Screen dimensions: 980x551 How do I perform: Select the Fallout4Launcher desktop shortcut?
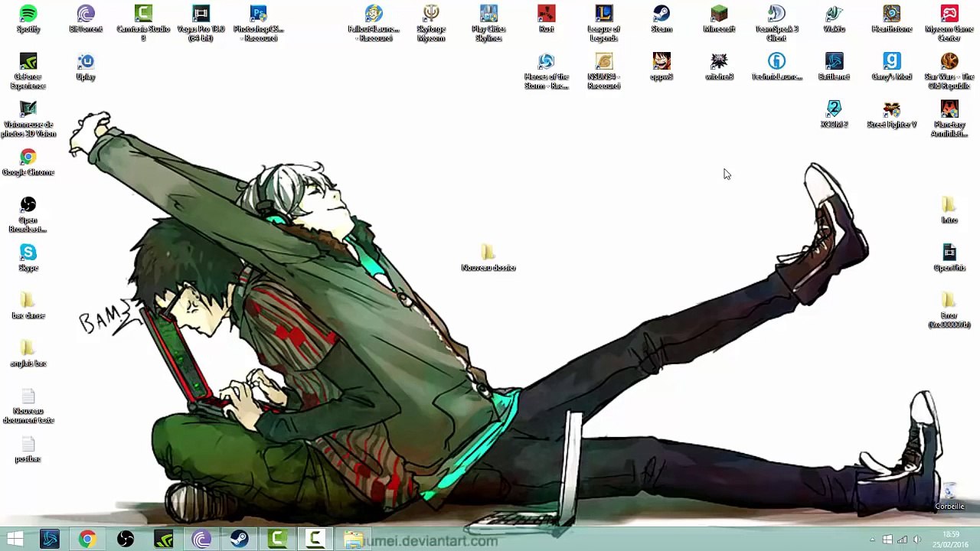pos(374,23)
